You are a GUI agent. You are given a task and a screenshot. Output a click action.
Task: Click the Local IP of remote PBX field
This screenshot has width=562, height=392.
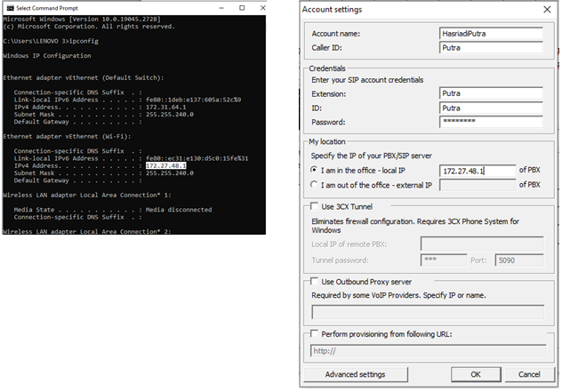[482, 244]
